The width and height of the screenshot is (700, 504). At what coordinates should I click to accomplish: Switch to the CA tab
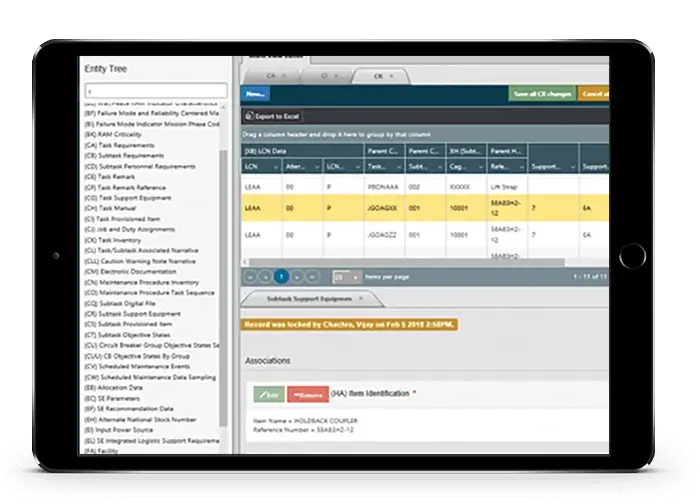point(271,76)
